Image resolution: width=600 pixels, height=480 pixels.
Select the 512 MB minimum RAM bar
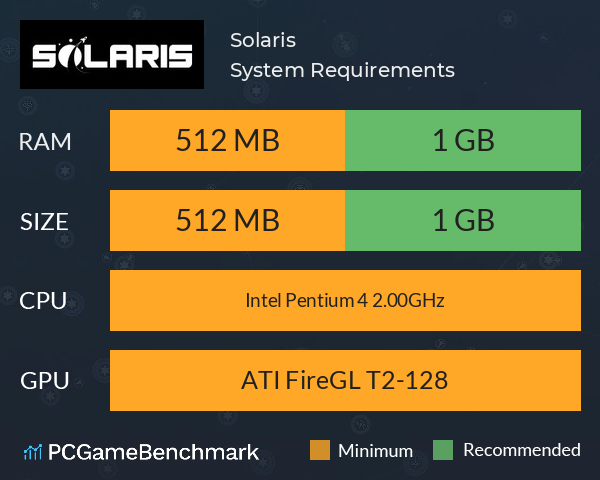point(227,140)
